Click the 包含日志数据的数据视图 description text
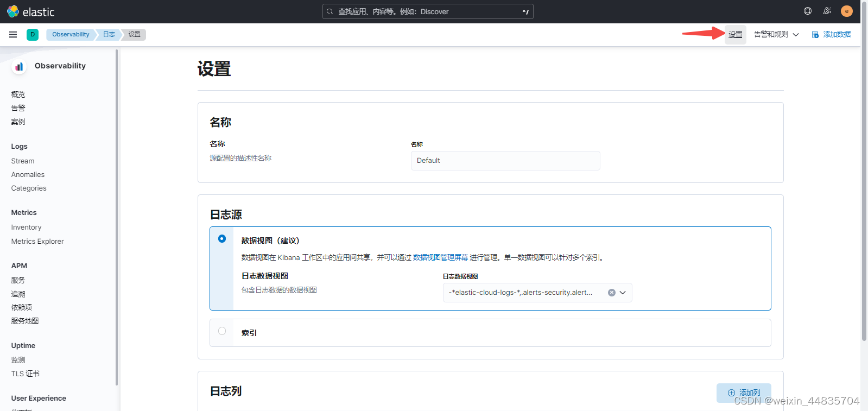Screen dimensions: 868x411 (279, 290)
